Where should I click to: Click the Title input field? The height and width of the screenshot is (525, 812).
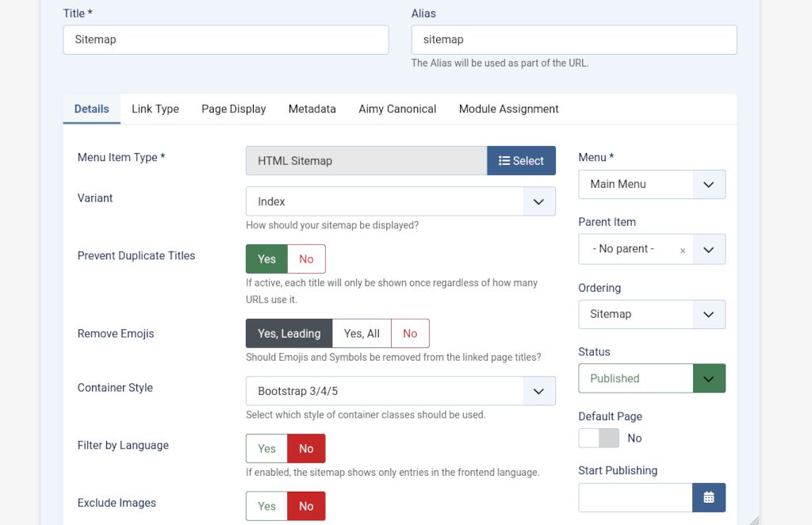point(226,40)
